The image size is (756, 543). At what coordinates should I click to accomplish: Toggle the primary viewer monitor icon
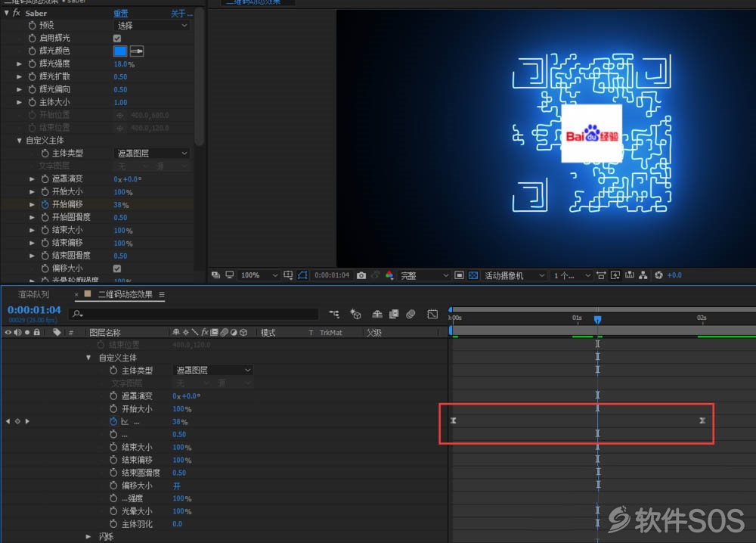pyautogui.click(x=230, y=275)
